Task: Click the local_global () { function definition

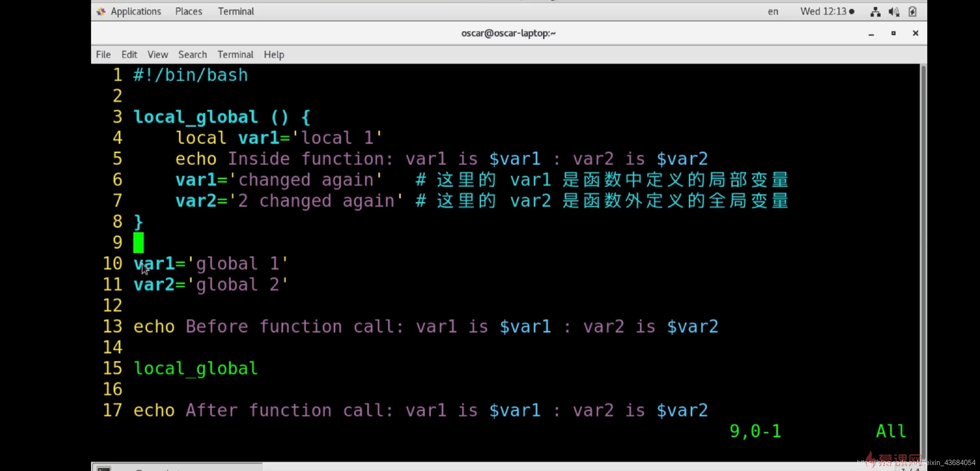Action: coord(222,117)
